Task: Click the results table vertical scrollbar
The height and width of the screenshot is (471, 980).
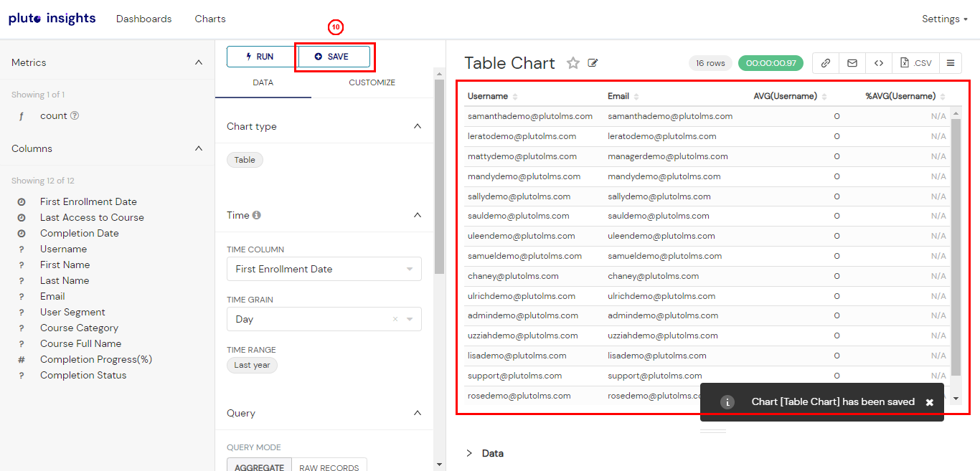Action: pyautogui.click(x=956, y=247)
